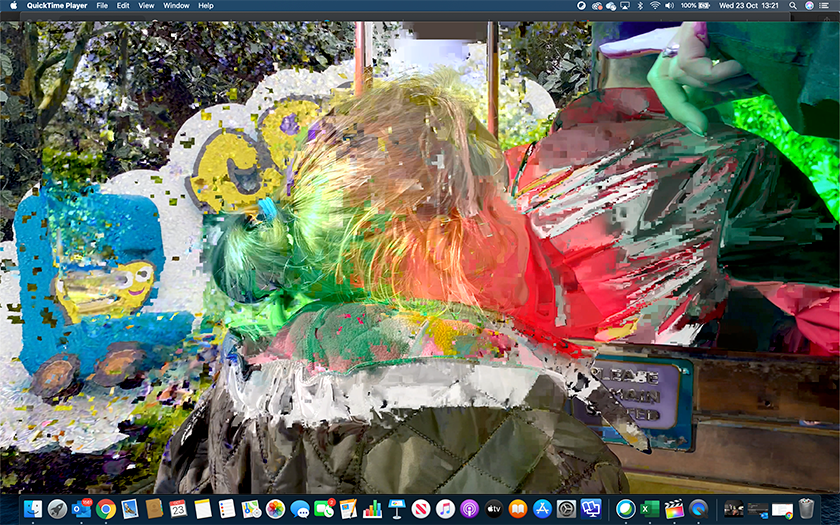Open Books from the Dock
840x525 pixels.
518,508
